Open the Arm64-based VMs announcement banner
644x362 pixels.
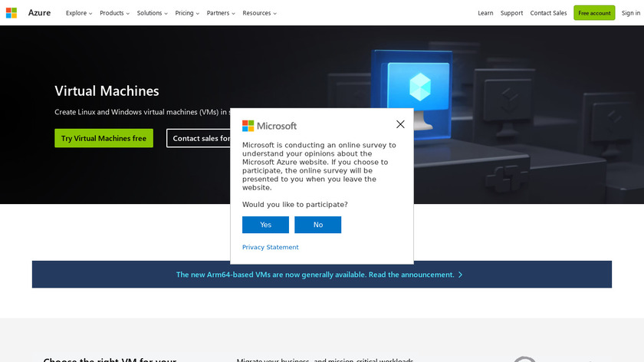point(322,275)
